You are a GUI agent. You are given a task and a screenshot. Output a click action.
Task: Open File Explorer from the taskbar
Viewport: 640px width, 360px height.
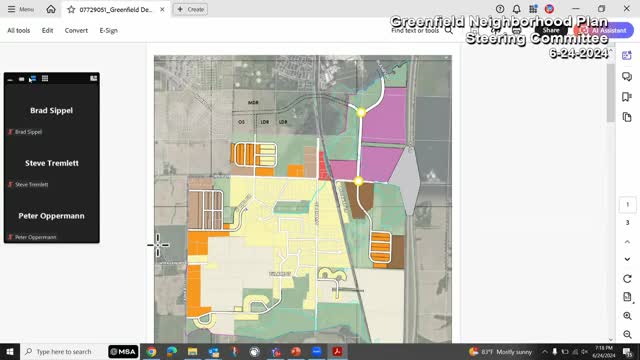pyautogui.click(x=193, y=351)
